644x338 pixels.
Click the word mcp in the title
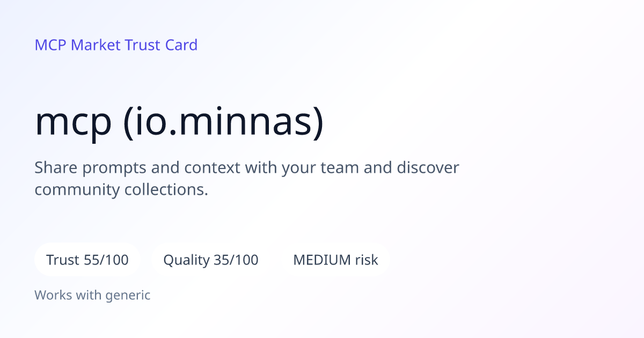(74, 123)
